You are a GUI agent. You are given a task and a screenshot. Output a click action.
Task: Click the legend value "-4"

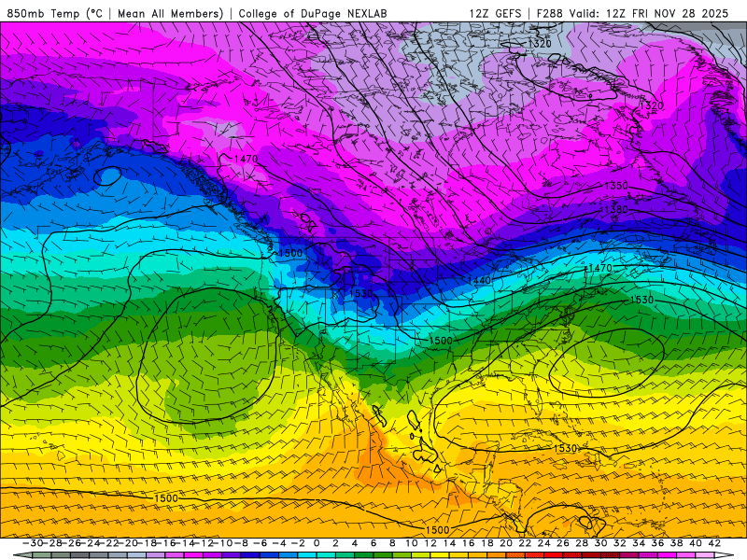(x=279, y=543)
